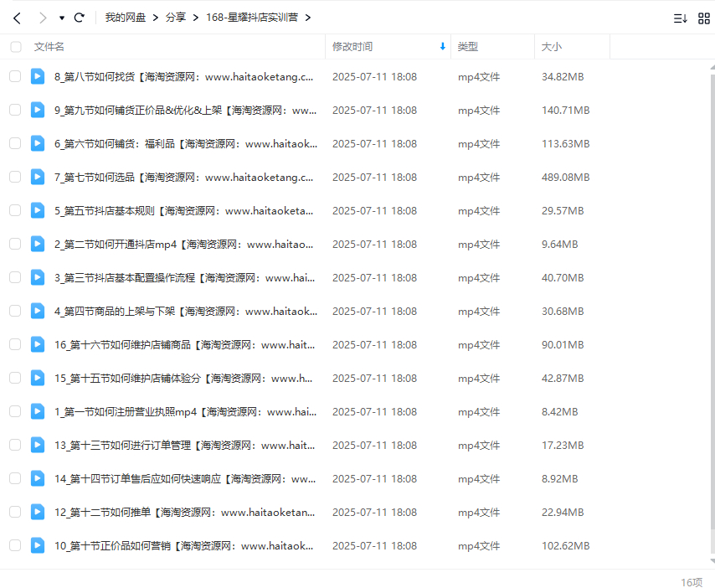715x588 pixels.
Task: Open navigation history dropdown triangle
Action: coord(62,18)
